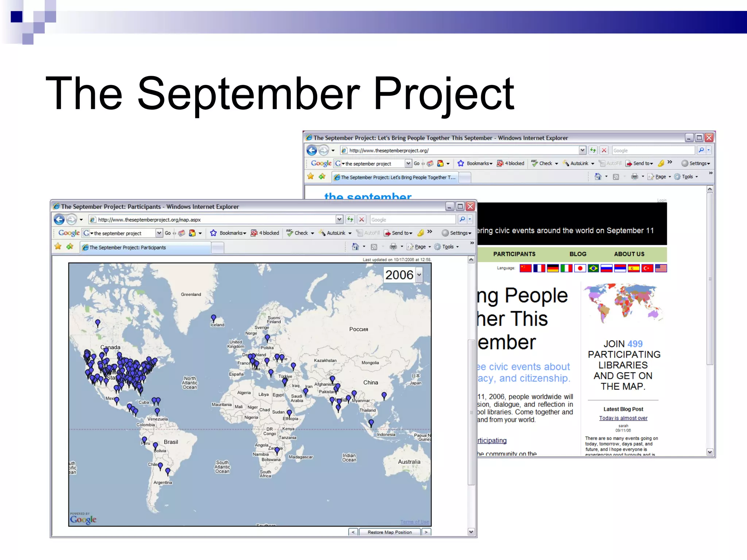Click the map.aspx URL address field
This screenshot has height=560, width=747.
coord(216,219)
